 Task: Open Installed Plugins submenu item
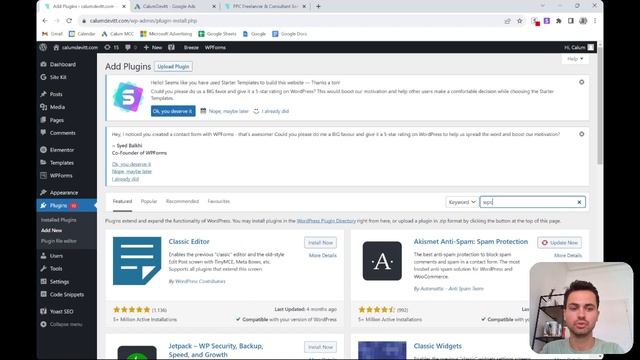[x=58, y=220]
